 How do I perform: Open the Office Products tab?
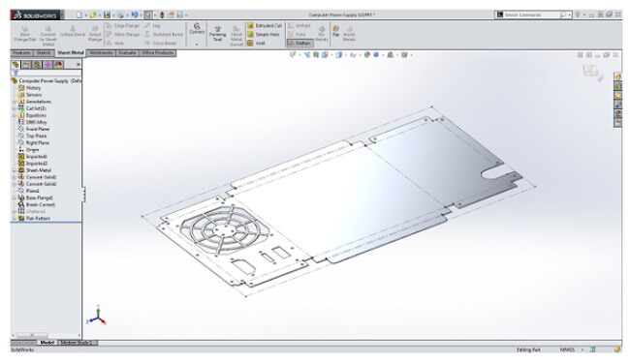(157, 53)
